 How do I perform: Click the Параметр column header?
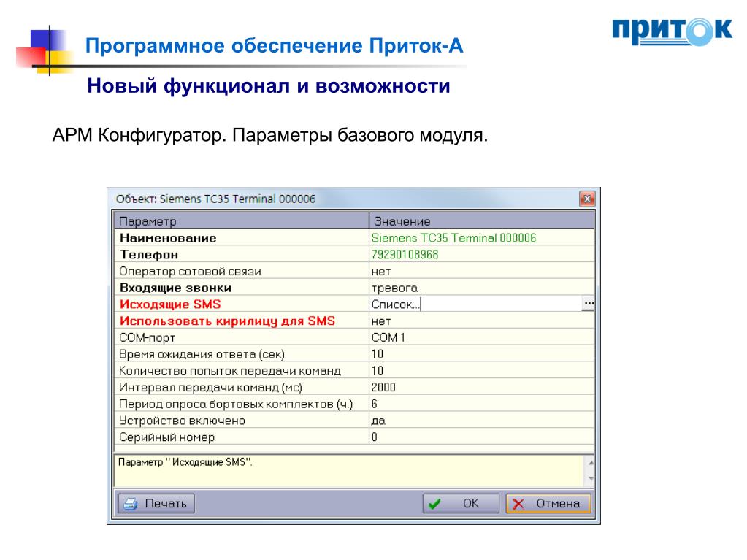click(x=241, y=221)
